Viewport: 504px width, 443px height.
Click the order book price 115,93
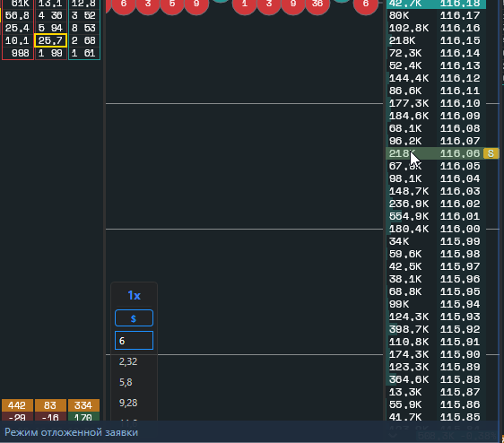(x=460, y=317)
